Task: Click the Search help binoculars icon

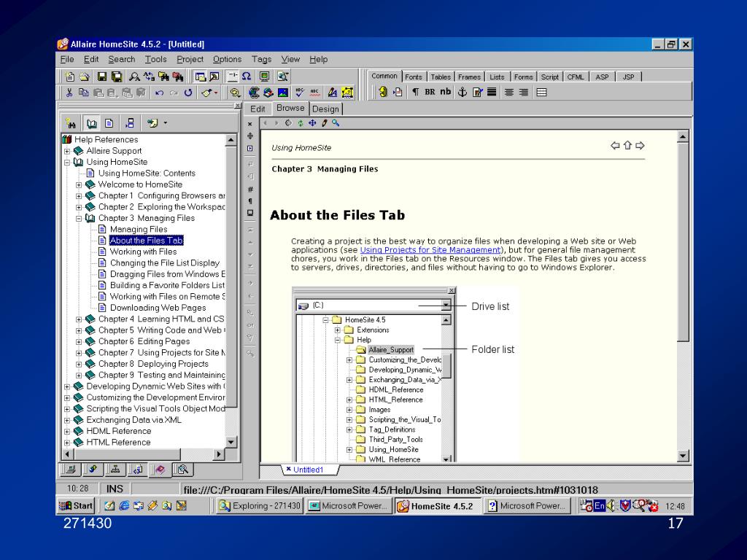Action: 71,123
